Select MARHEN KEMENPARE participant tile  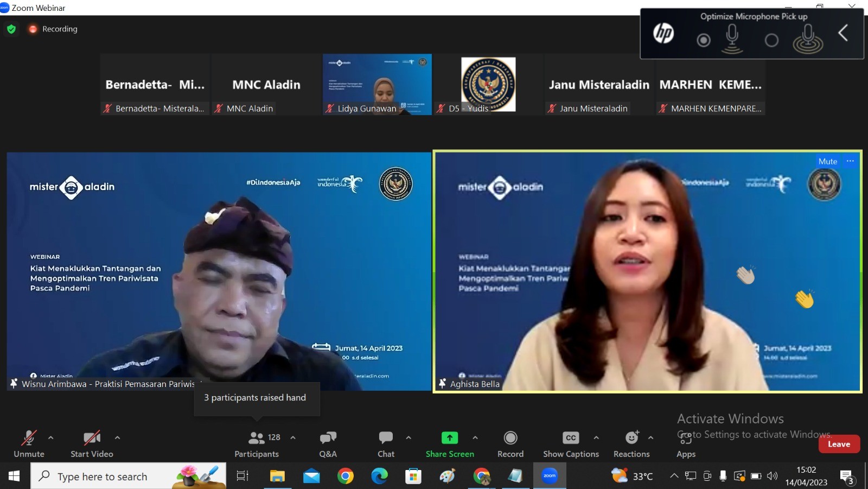point(710,84)
